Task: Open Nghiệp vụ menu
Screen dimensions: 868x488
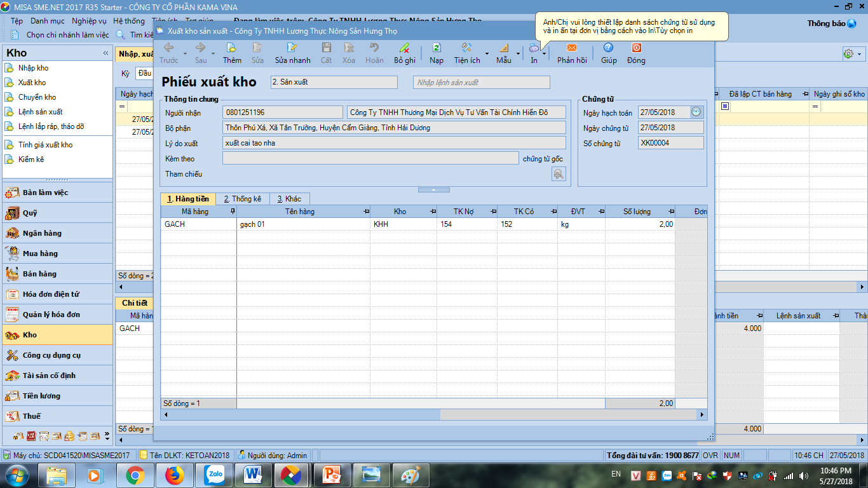Action: point(89,21)
